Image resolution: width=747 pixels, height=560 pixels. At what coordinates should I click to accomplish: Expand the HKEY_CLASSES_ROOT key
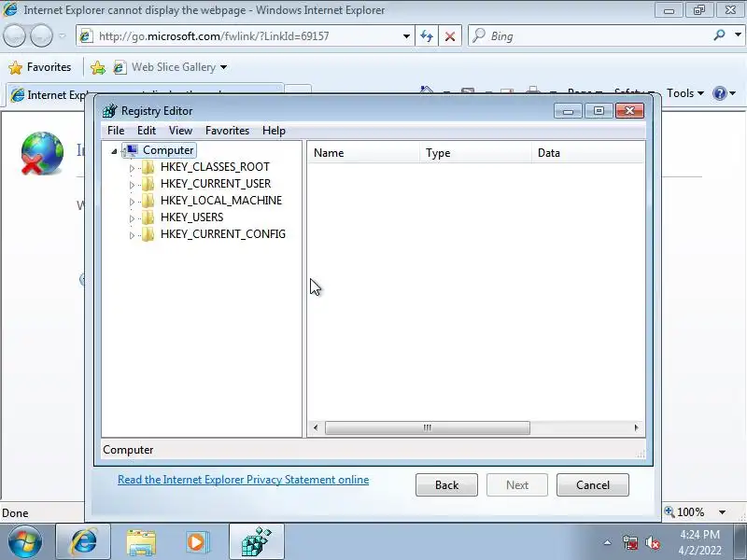tap(132, 168)
